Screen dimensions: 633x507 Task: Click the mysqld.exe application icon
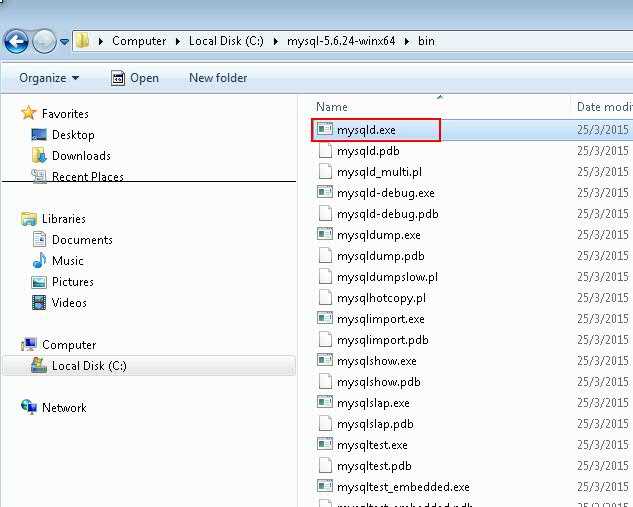click(x=325, y=129)
